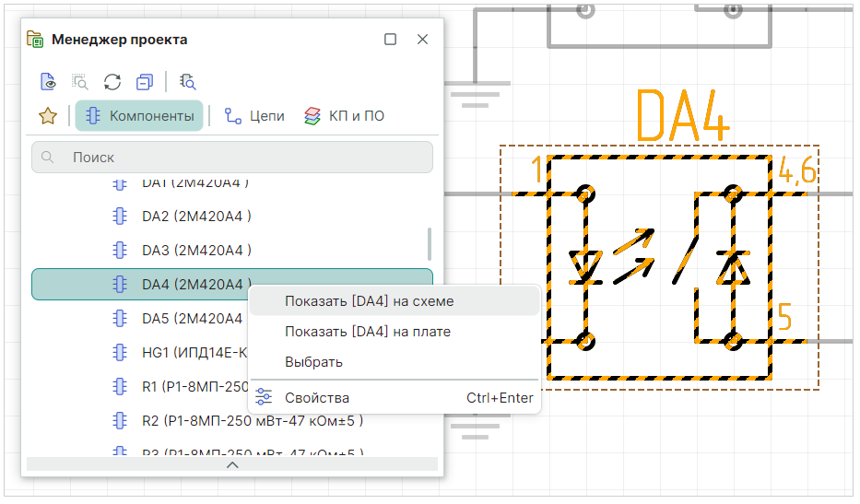Choose Показать [DA4] на схеме
The height and width of the screenshot is (504, 860).
click(369, 301)
